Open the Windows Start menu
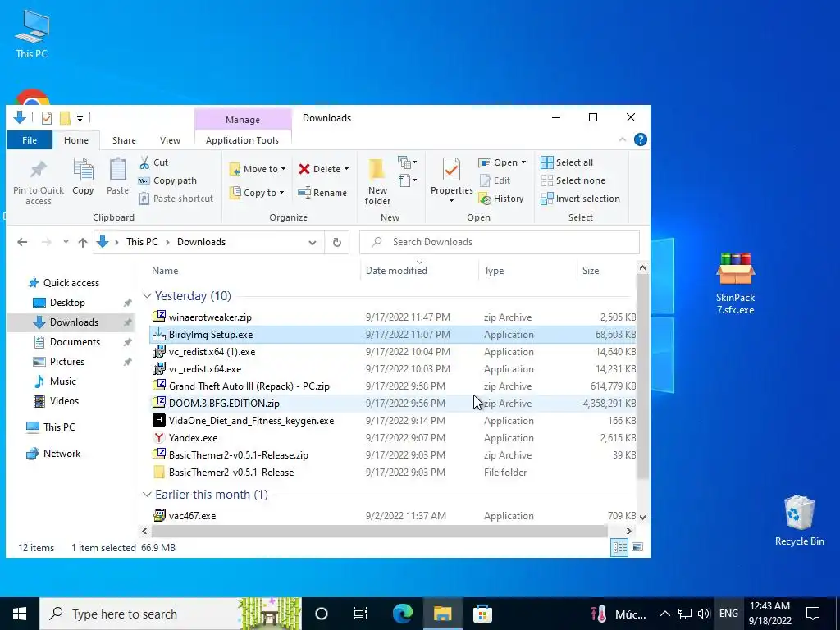The image size is (840, 630). (x=20, y=614)
